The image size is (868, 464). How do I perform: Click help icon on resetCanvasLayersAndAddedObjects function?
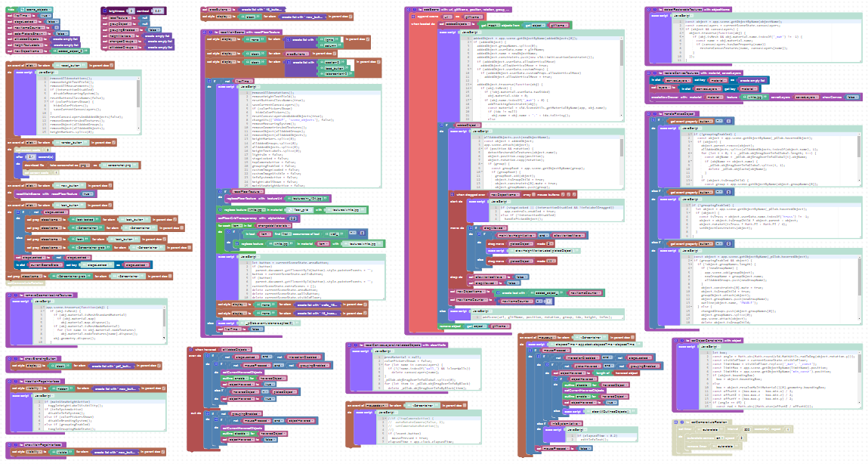tap(355, 345)
